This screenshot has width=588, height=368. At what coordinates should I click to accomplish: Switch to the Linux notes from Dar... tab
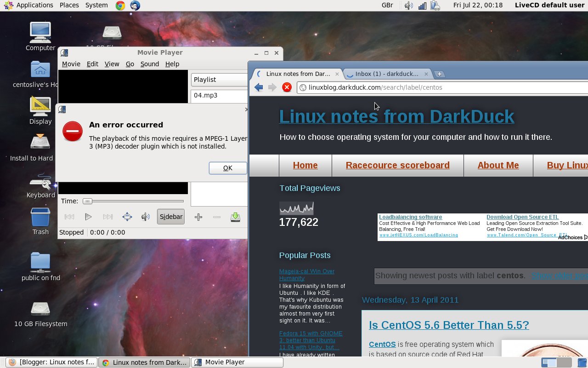[x=297, y=74]
